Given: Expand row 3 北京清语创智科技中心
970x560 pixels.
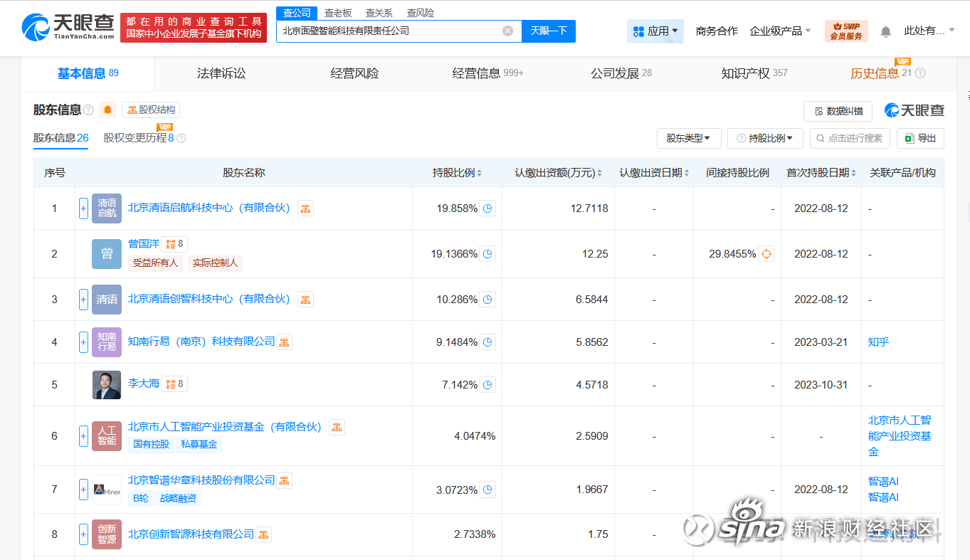Looking at the screenshot, I should (x=83, y=300).
